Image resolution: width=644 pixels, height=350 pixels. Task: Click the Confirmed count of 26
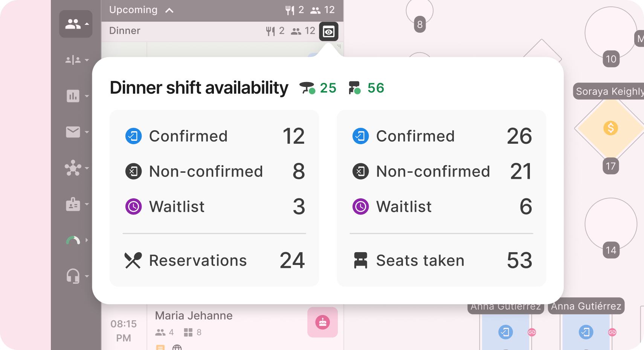pos(519,136)
